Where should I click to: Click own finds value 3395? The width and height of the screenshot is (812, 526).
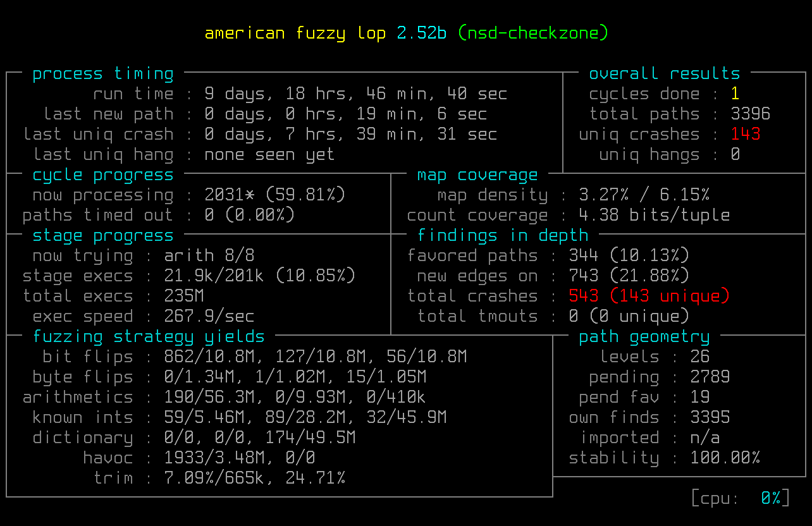point(710,418)
